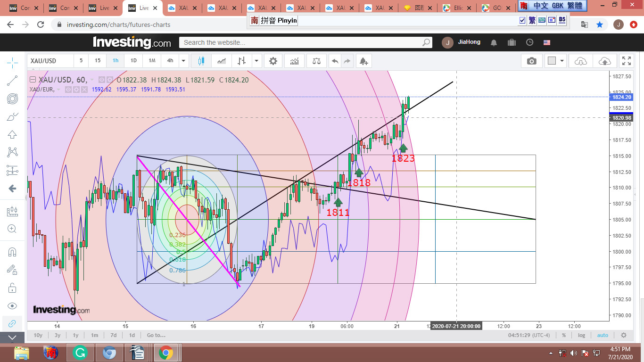Expand the time interval dropdown arrow

(x=183, y=61)
